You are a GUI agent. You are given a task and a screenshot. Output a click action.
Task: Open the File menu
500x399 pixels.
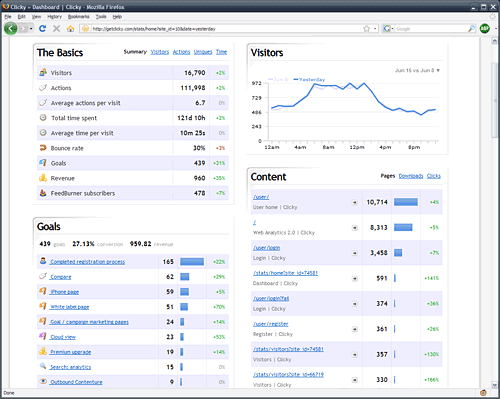tap(8, 16)
